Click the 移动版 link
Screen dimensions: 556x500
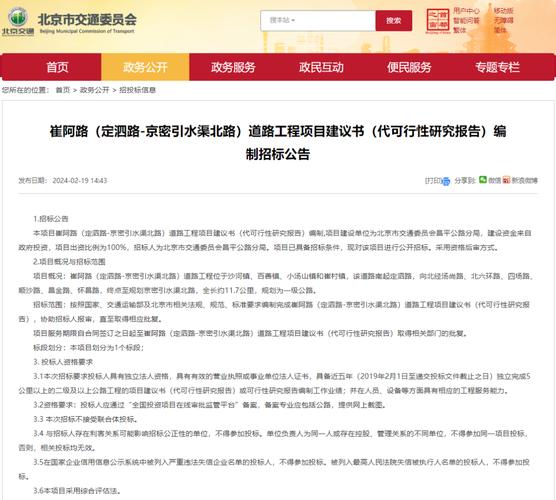(x=504, y=11)
